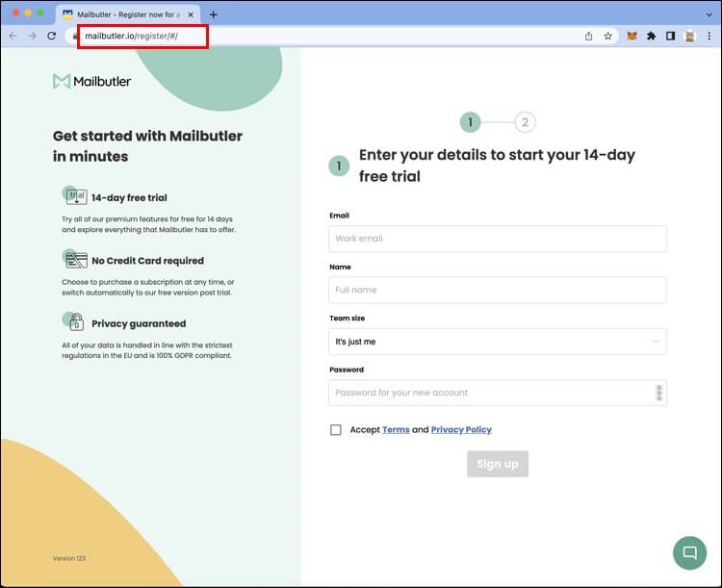Click the address bar URL
The height and width of the screenshot is (588, 722).
[x=132, y=36]
